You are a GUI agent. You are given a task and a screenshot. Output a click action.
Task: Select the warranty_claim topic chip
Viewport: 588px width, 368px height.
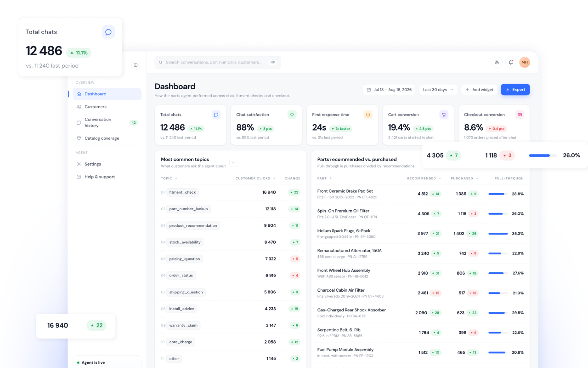[183, 326]
